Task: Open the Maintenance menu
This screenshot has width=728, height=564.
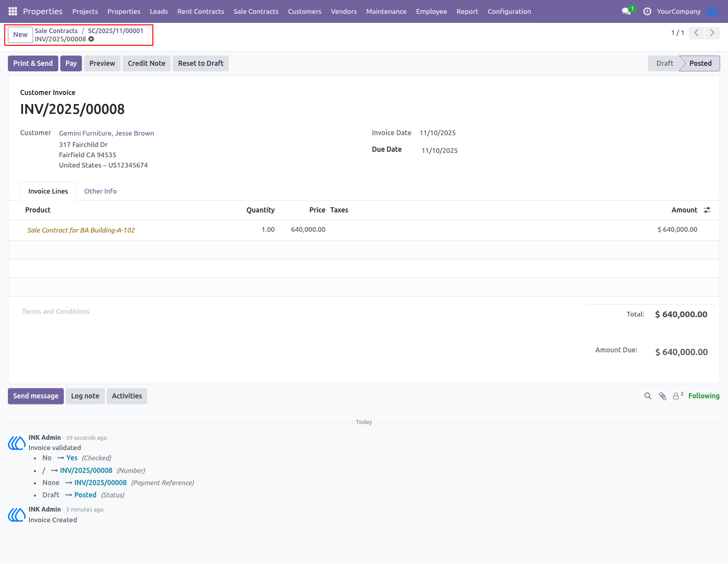Action: 386,11
